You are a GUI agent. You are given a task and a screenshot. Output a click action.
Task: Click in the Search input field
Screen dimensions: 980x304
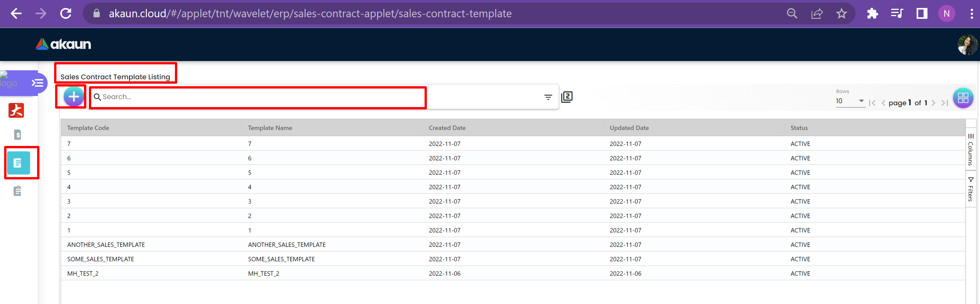pyautogui.click(x=259, y=97)
